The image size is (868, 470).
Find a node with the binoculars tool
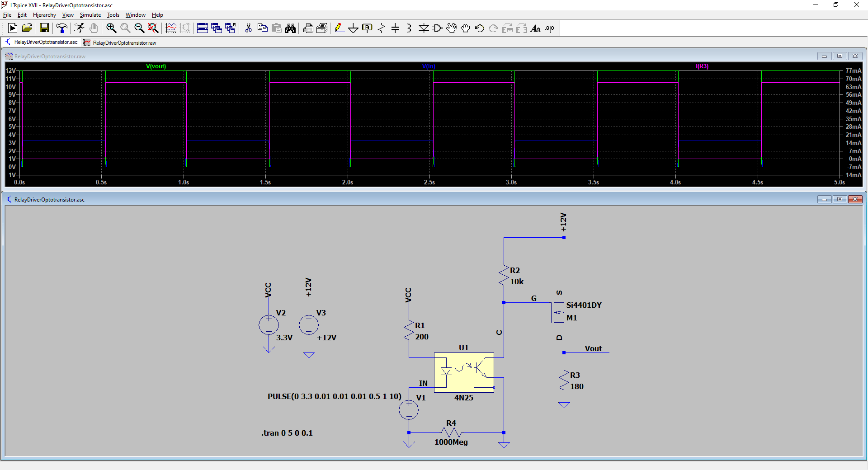290,28
